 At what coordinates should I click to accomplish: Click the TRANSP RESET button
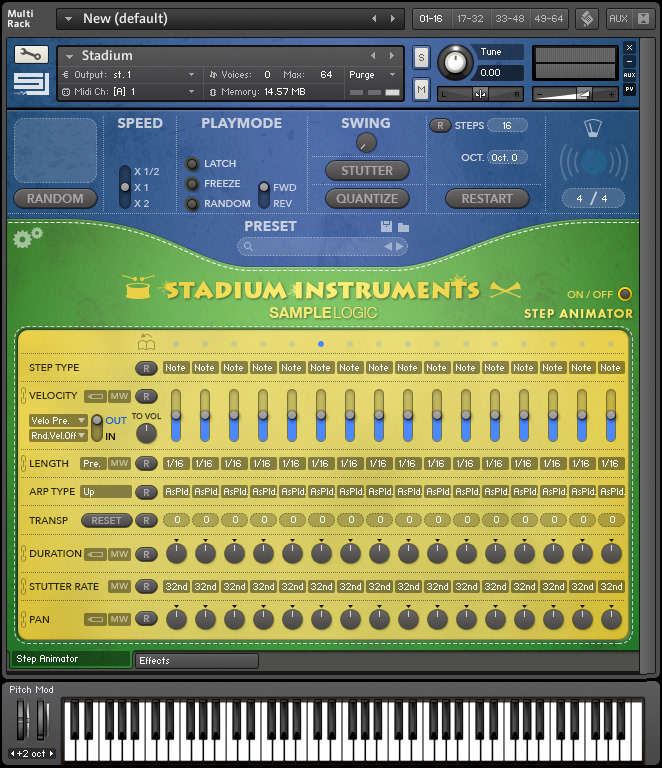point(106,521)
